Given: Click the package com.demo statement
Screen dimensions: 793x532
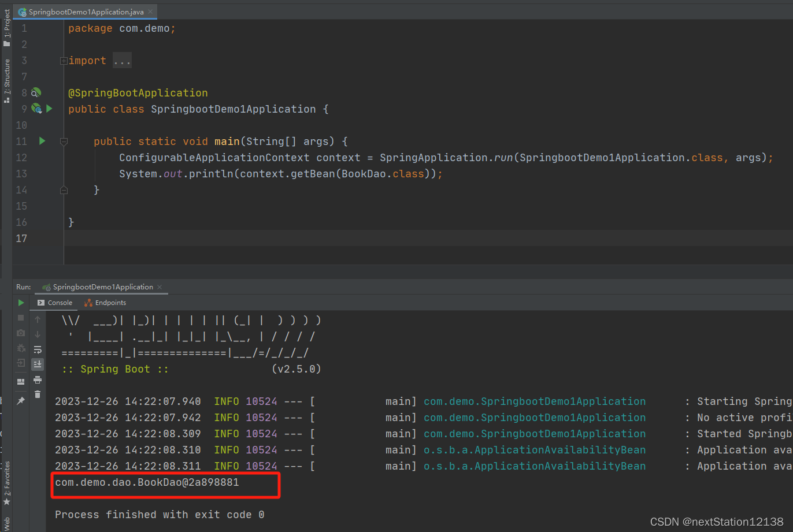Looking at the screenshot, I should 122,28.
